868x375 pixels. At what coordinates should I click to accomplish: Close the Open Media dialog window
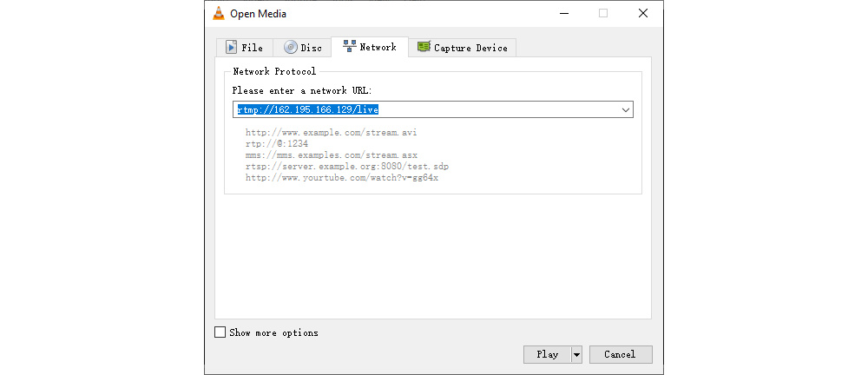(x=642, y=13)
